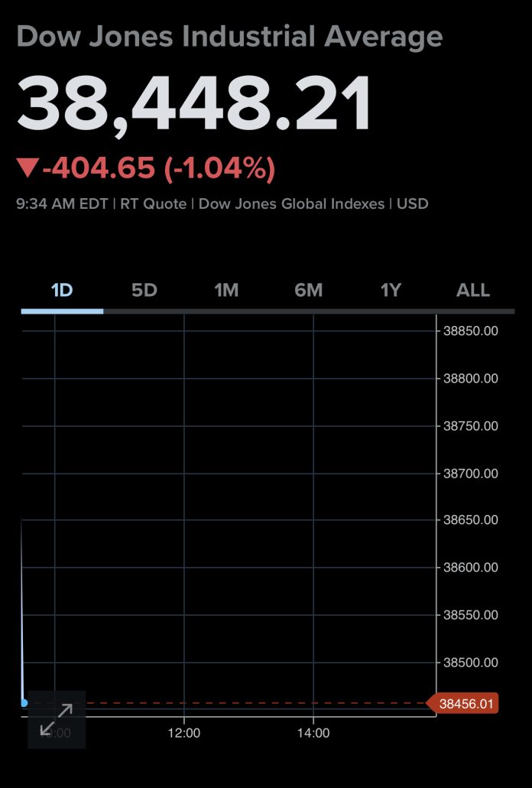
Task: Tap the Dow Jones Industrial Average title
Action: (229, 36)
